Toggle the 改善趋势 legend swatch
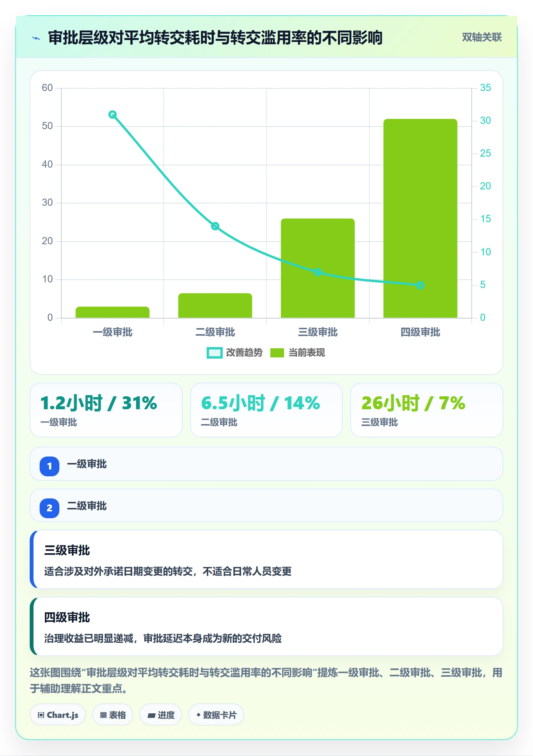Viewport: 533px width, 756px height. click(214, 353)
